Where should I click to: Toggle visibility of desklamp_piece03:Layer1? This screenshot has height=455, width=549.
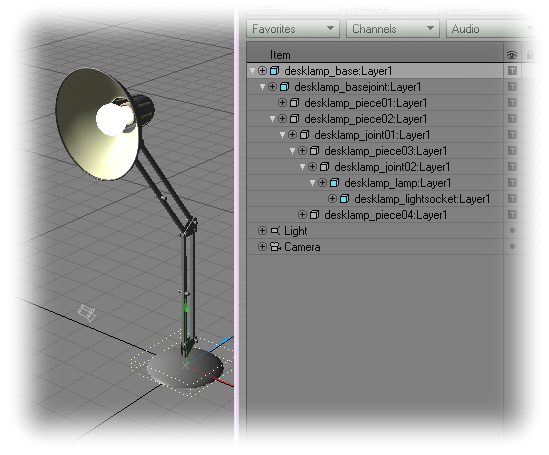[x=512, y=150]
